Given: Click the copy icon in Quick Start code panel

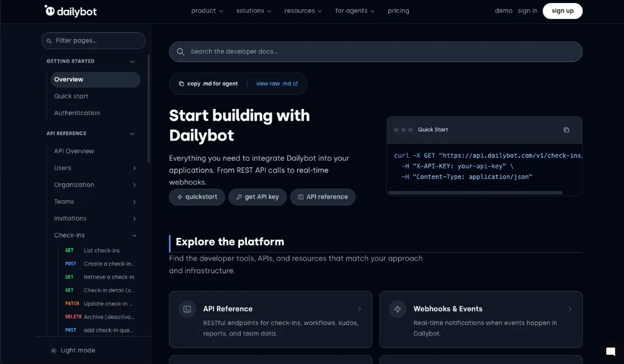Looking at the screenshot, I should pos(566,130).
